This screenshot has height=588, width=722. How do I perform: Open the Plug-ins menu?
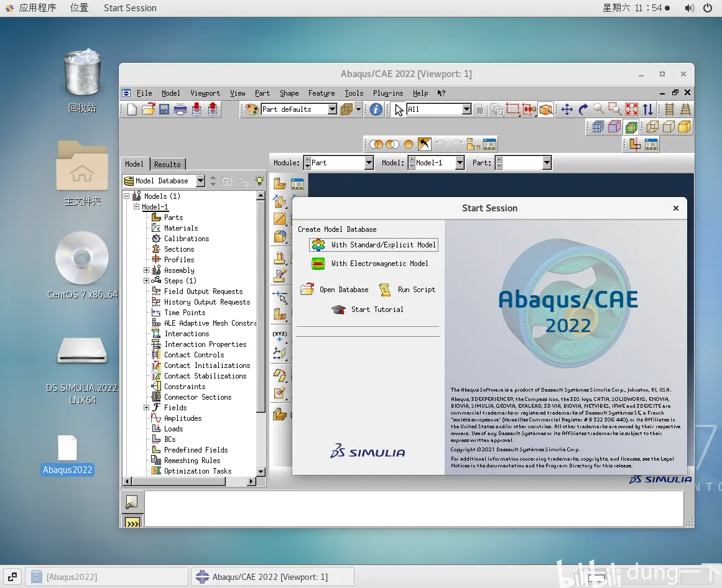tap(387, 93)
